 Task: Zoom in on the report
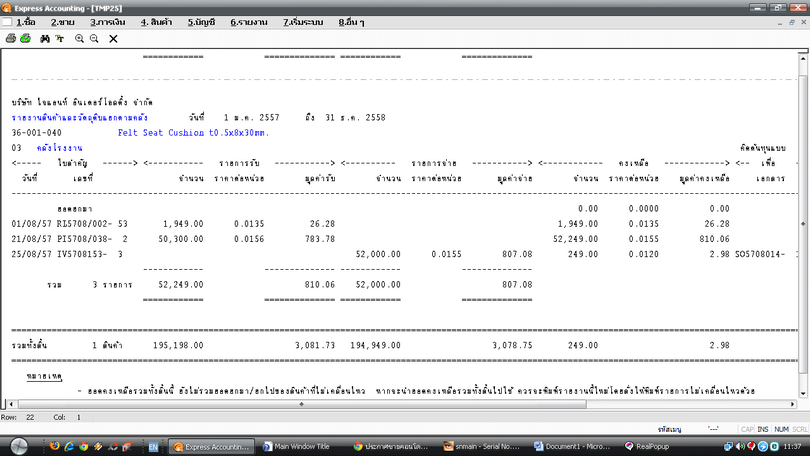tap(80, 38)
